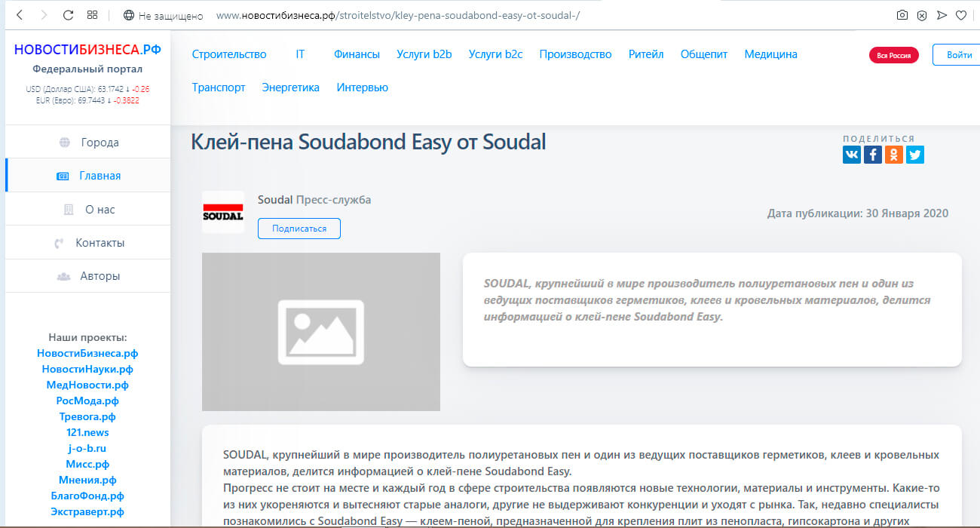
Task: Click the news icon beside Главная
Action: click(63, 176)
